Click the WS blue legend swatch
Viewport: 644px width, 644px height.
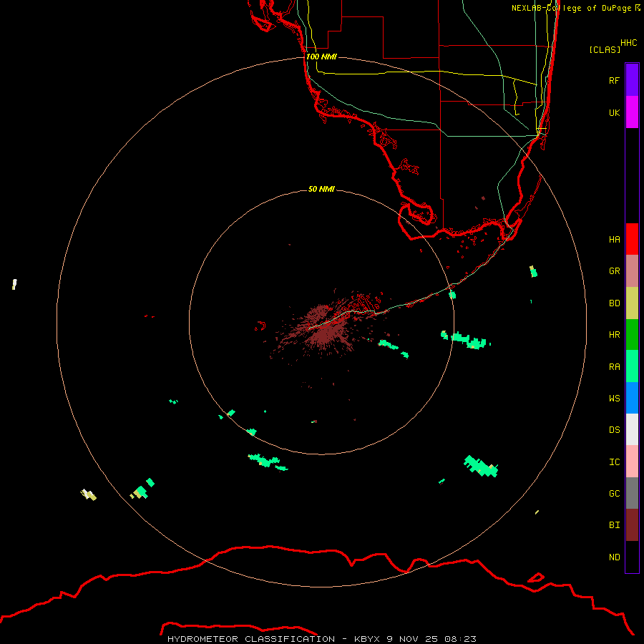click(632, 398)
